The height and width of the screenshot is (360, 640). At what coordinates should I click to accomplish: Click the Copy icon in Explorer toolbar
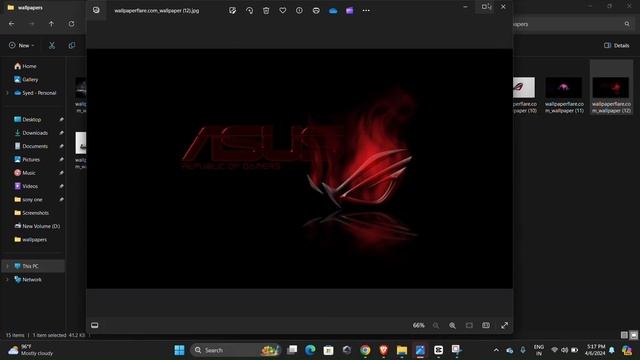coord(72,45)
